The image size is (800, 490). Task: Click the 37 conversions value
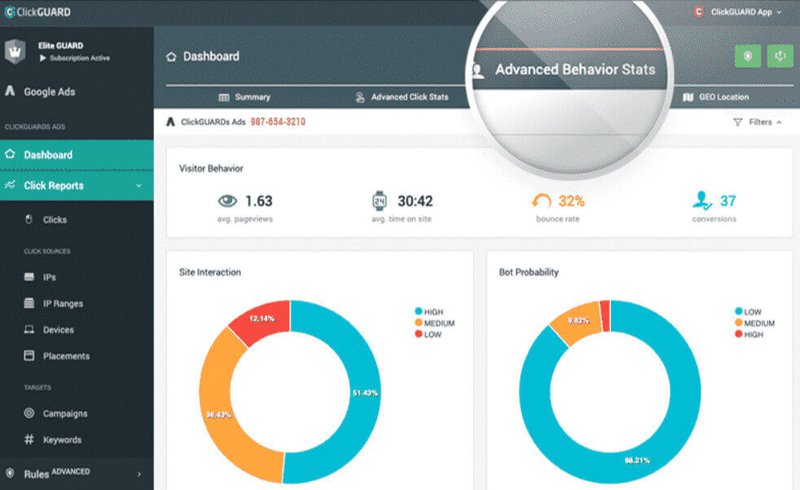[728, 201]
